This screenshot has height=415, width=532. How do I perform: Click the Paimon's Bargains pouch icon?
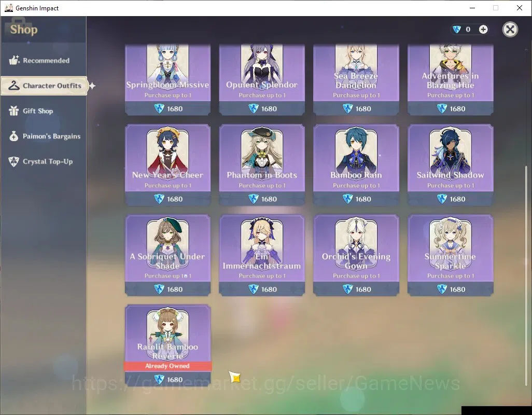(13, 136)
